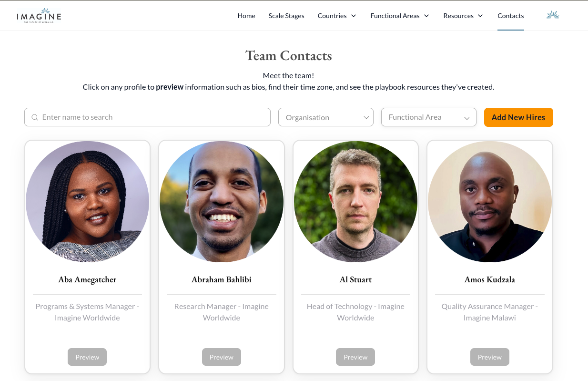Click Amos Kudzala's name heading
588x381 pixels.
click(490, 279)
